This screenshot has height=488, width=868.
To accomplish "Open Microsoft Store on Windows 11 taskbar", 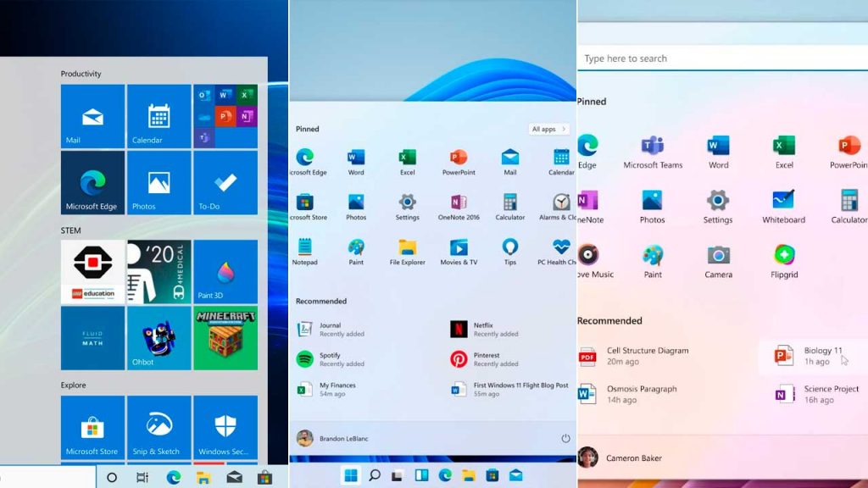I will pyautogui.click(x=492, y=475).
